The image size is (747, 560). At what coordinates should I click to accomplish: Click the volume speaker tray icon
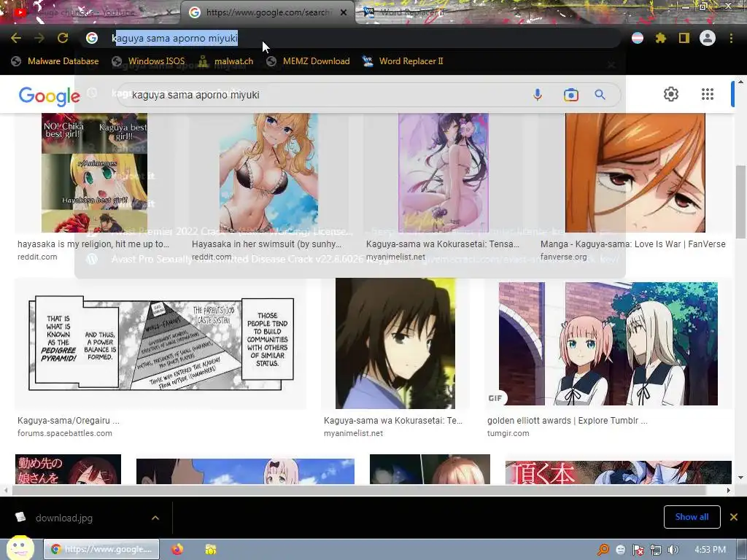pyautogui.click(x=673, y=550)
